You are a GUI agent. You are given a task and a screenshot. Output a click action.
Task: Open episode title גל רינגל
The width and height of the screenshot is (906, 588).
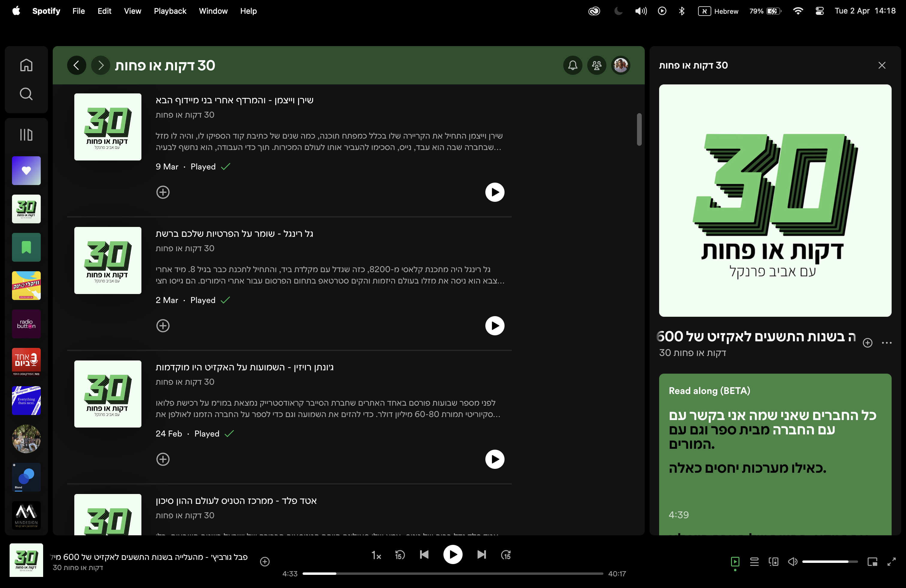[x=235, y=234]
